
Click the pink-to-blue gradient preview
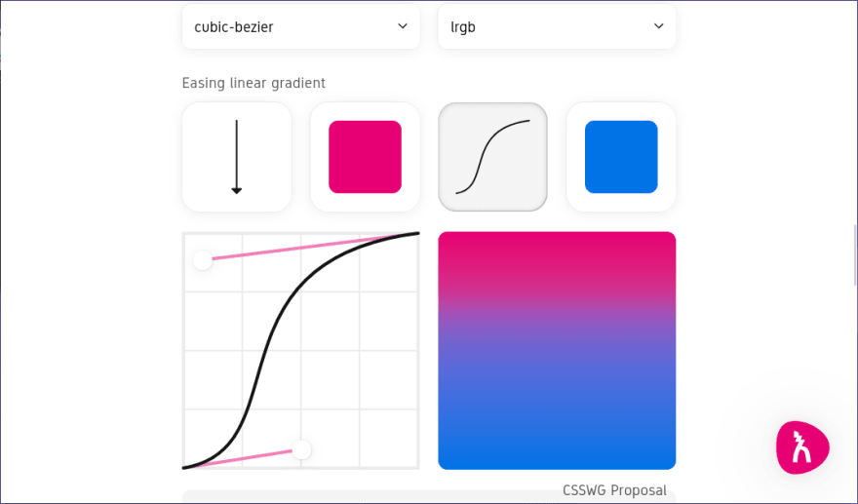[557, 350]
